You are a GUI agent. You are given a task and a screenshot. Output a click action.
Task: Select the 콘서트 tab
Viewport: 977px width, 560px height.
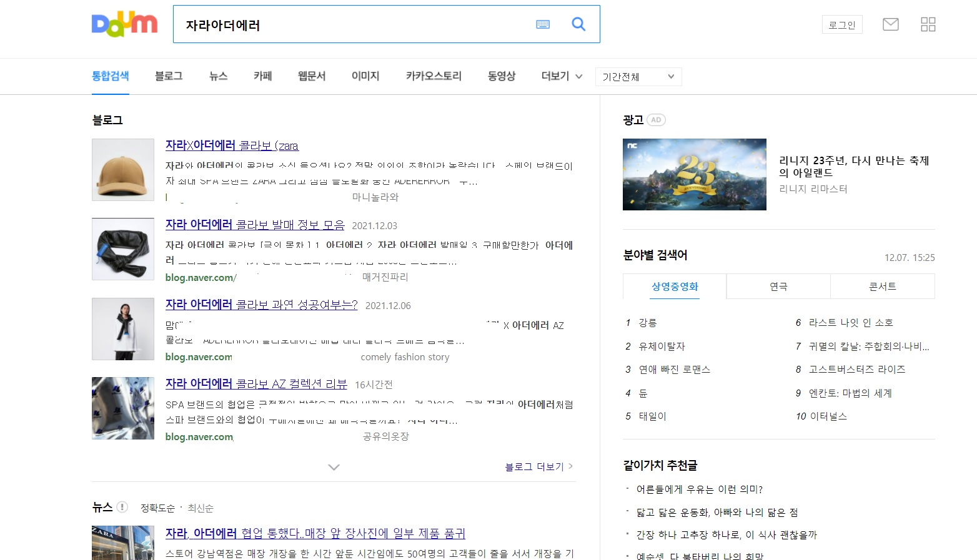tap(883, 287)
